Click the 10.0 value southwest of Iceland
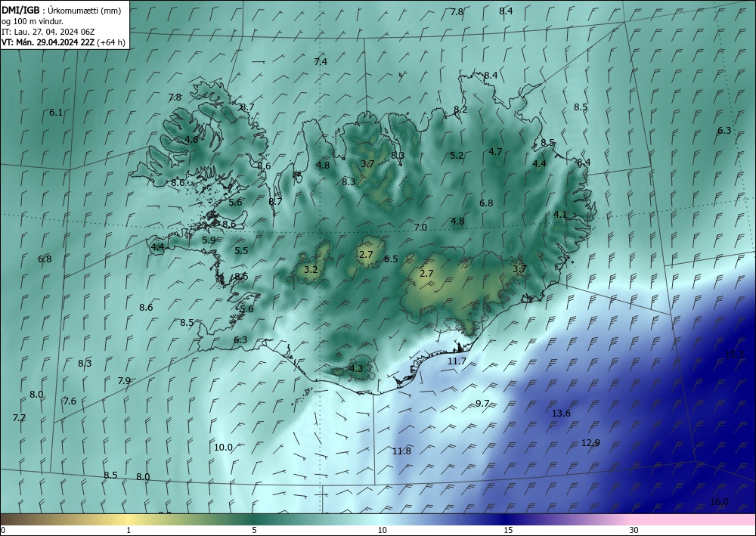Viewport: 756px width, 536px height. point(223,448)
